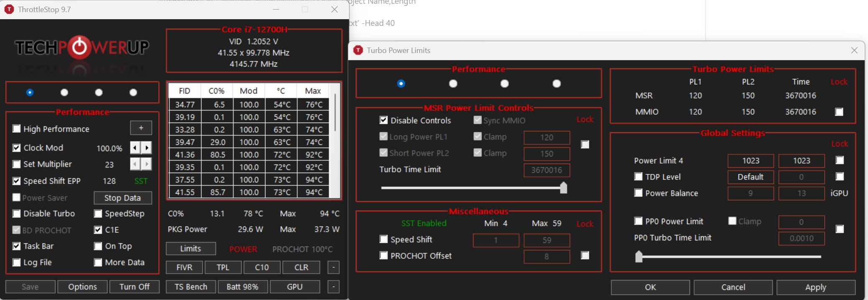Viewport: 868px width, 300px height.
Task: Check Disable Turbo option
Action: [16, 214]
